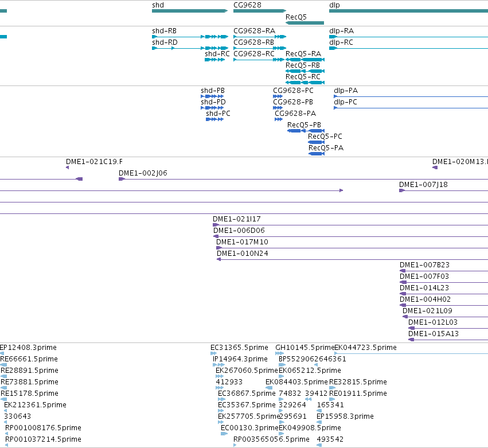Screen dimensions: 488x448
Task: Click CDS CG9628-PC
Action: (278, 96)
